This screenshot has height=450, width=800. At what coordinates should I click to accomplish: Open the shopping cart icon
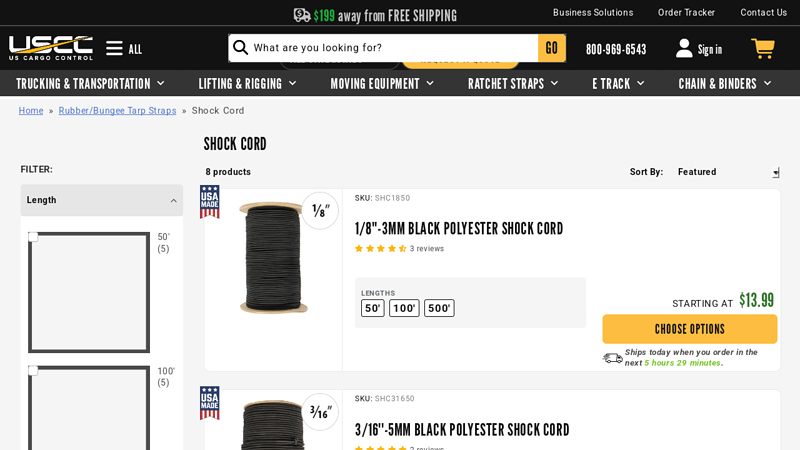tap(762, 48)
